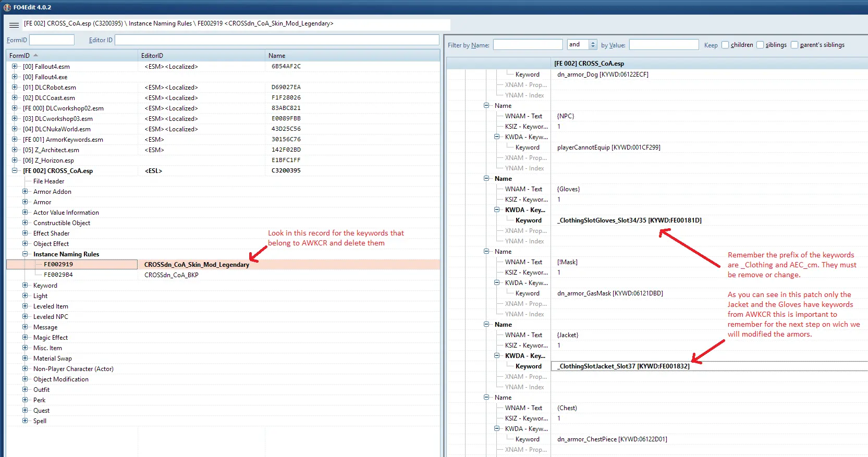Image resolution: width=868 pixels, height=457 pixels.
Task: Select dn_armor_ChestPiece keyword value
Action: click(x=612, y=439)
